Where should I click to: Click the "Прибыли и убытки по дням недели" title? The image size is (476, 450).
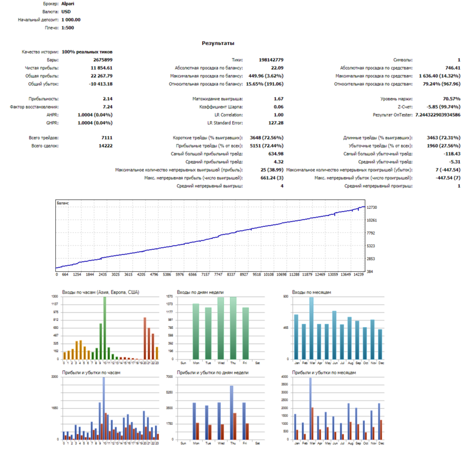point(213,373)
